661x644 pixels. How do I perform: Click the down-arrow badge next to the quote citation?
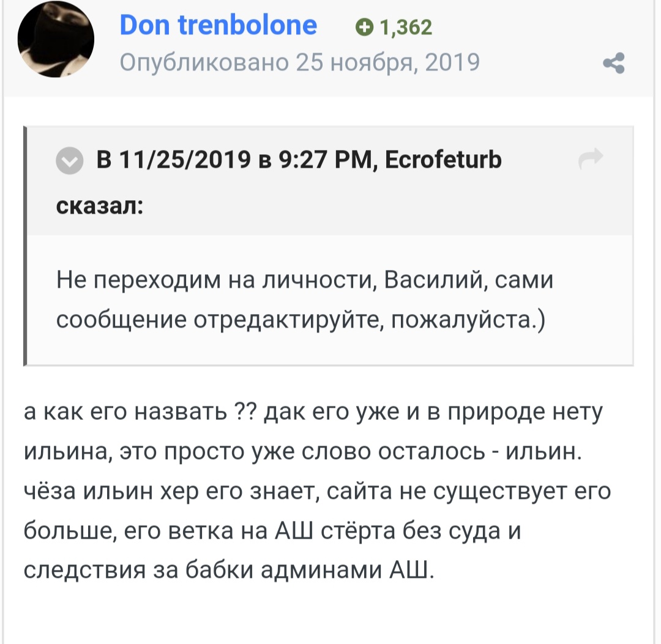click(x=69, y=161)
